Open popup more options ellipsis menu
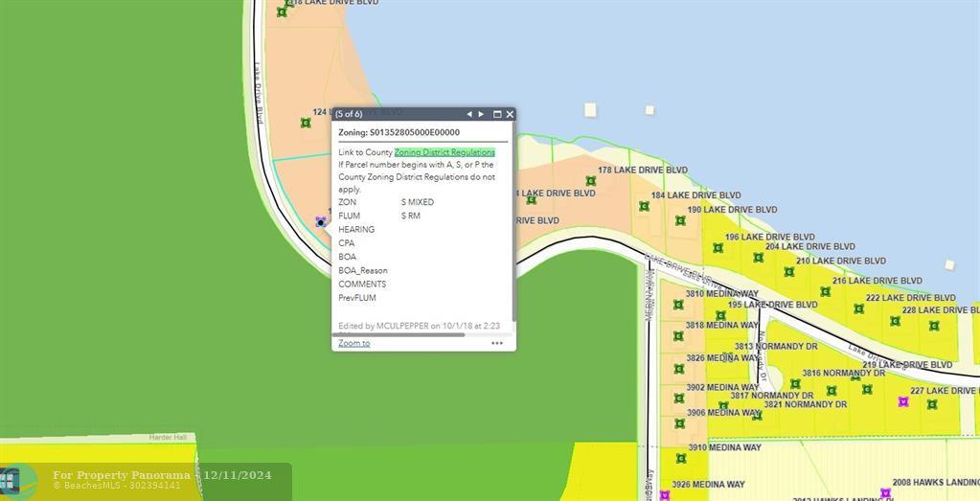 (497, 343)
